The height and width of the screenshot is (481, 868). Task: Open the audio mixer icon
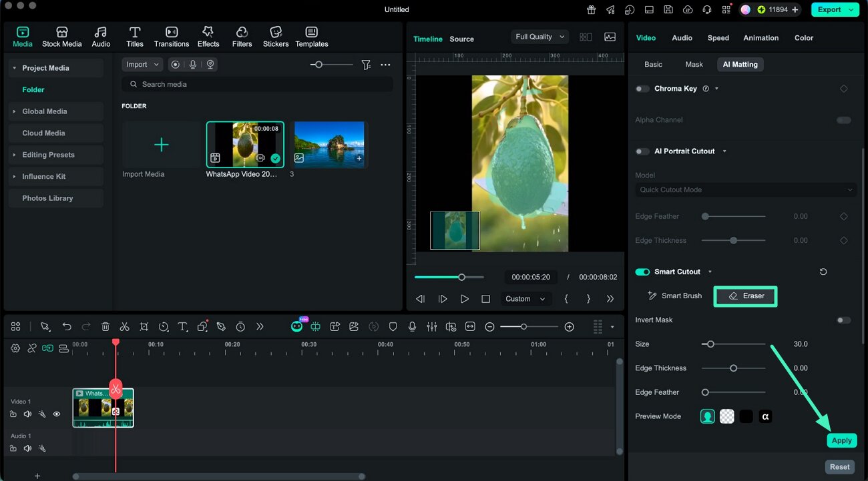431,326
